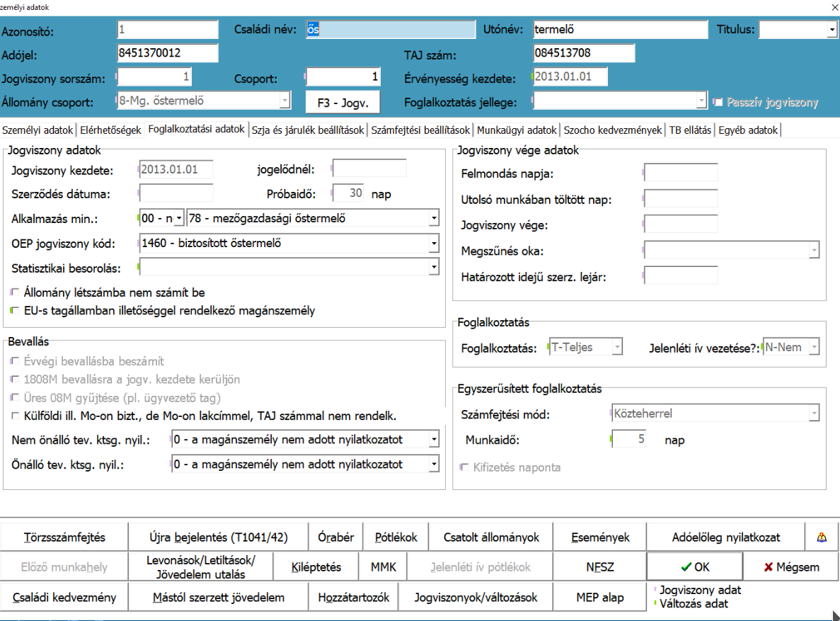Open Pótlékok button
Image resolution: width=840 pixels, height=621 pixels.
coord(396,537)
